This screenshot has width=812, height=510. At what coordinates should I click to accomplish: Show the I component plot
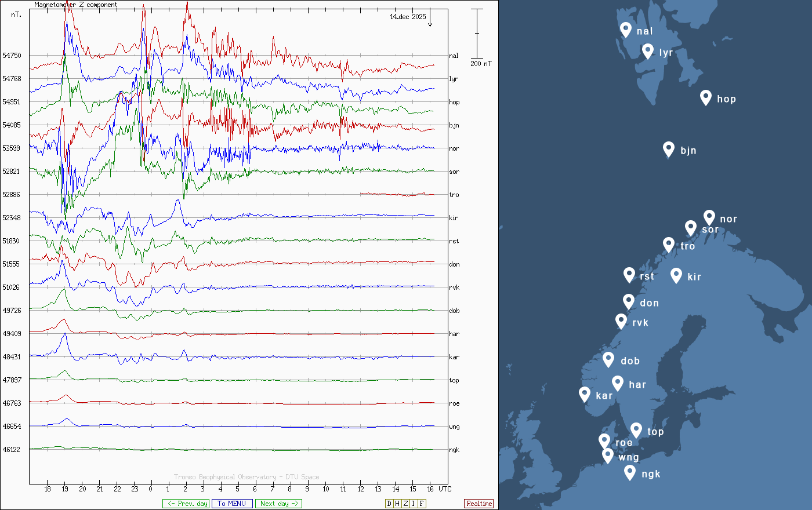(413, 504)
